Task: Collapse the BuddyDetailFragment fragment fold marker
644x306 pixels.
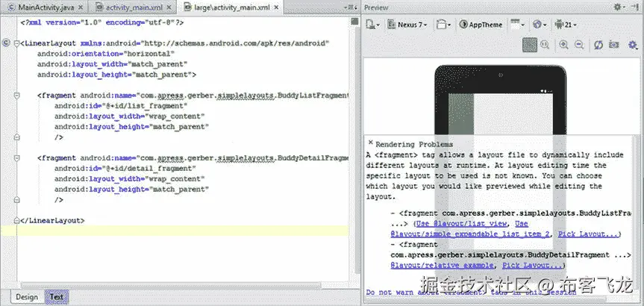Action: click(16, 157)
